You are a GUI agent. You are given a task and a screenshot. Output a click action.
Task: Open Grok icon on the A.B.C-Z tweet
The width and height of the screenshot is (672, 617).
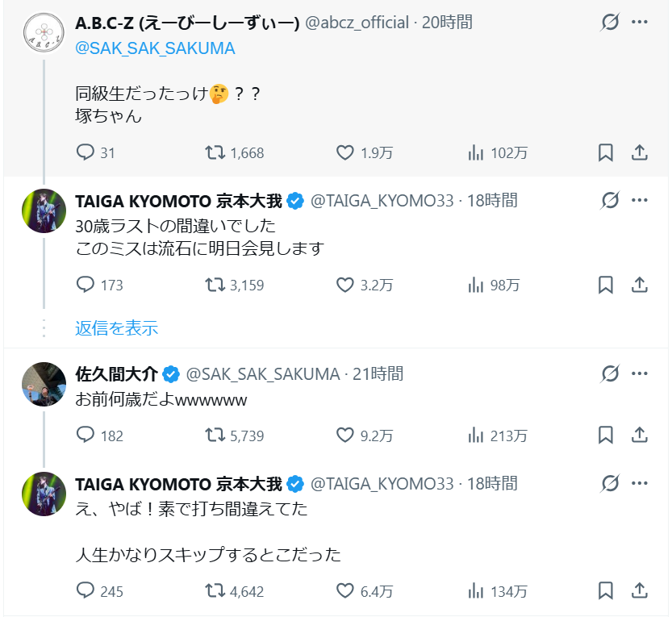(610, 23)
